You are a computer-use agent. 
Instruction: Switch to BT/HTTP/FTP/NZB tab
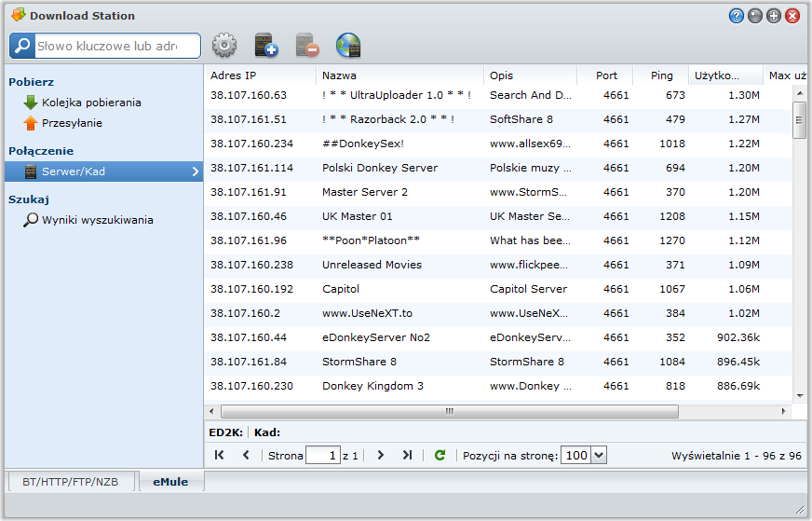pyautogui.click(x=71, y=482)
